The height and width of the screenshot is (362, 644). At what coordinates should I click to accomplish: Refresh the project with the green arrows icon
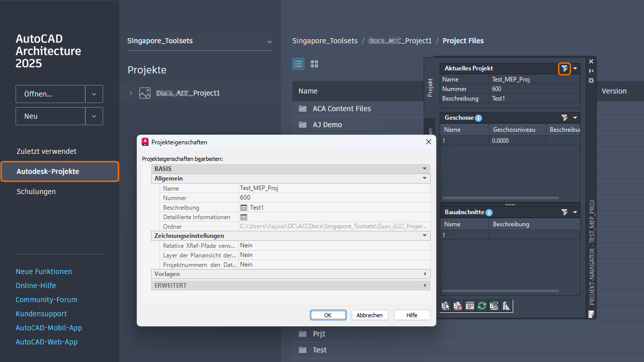coord(482,305)
